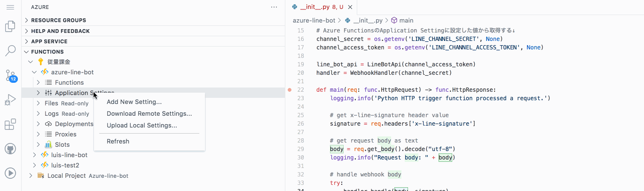The image size is (644, 191).
Task: Click the "signature = req.headers" code line
Action: click(x=403, y=124)
